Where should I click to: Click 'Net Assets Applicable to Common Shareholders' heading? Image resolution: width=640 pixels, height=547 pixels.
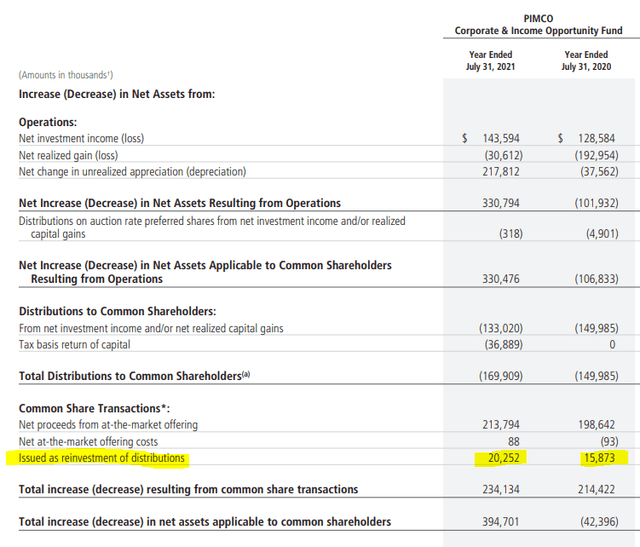coord(205,272)
